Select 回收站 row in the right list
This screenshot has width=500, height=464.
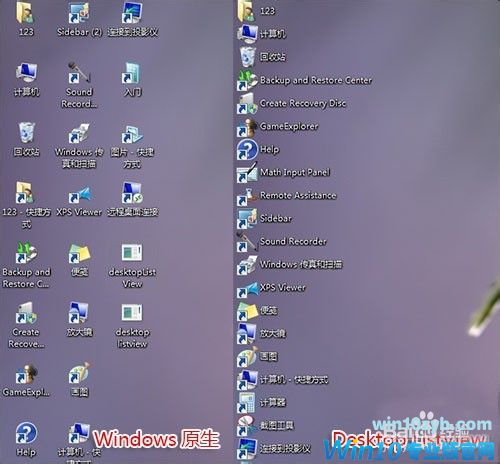[x=262, y=57]
